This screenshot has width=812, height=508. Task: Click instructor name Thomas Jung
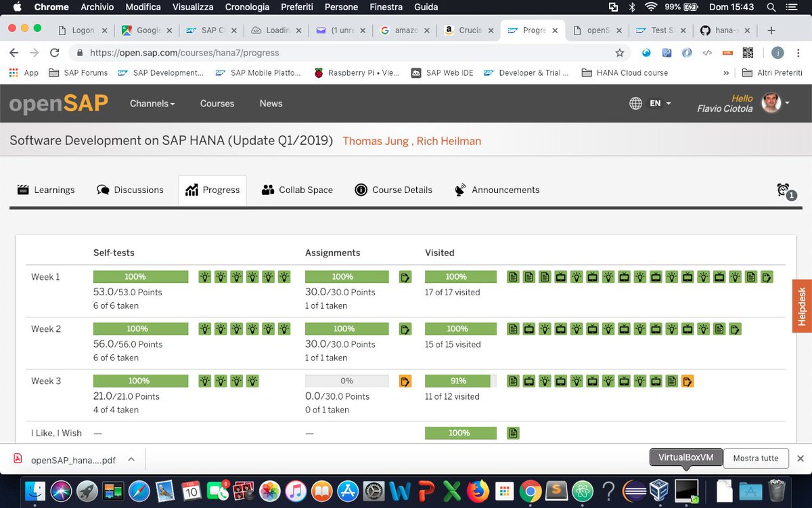tap(374, 141)
